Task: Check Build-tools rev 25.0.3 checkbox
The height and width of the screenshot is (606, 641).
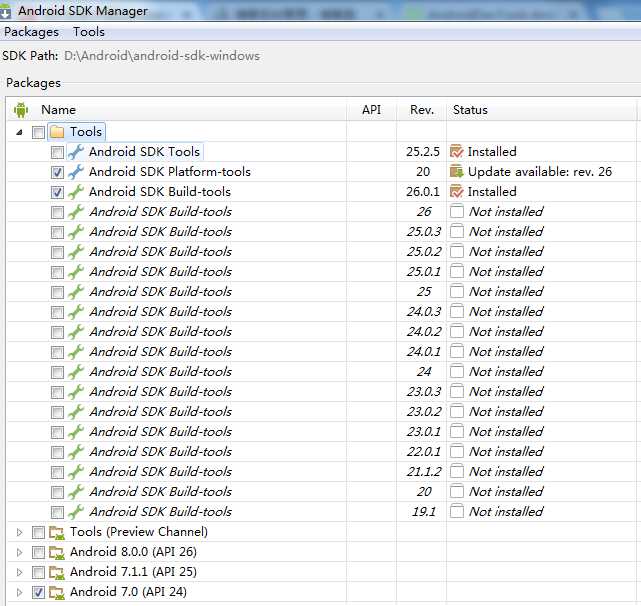Action: tap(57, 232)
